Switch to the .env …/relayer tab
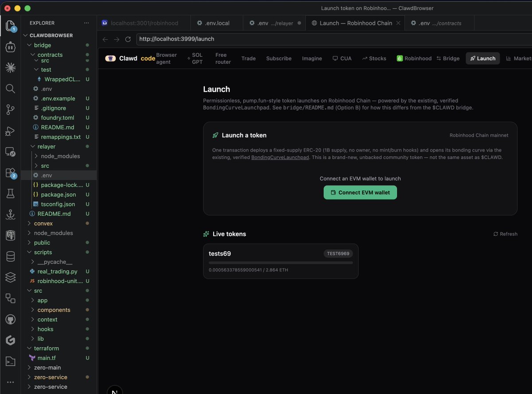This screenshot has height=394, width=532. [x=274, y=23]
